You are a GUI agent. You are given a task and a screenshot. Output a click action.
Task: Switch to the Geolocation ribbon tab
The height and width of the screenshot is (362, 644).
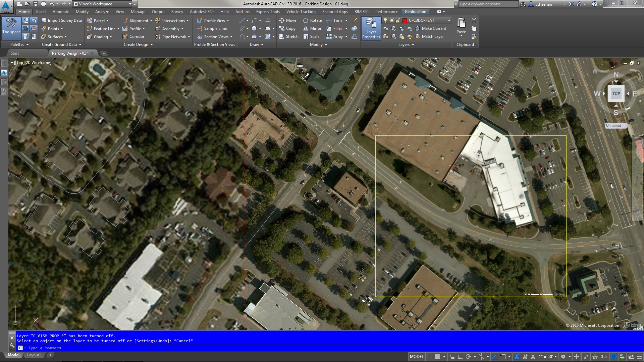click(416, 11)
